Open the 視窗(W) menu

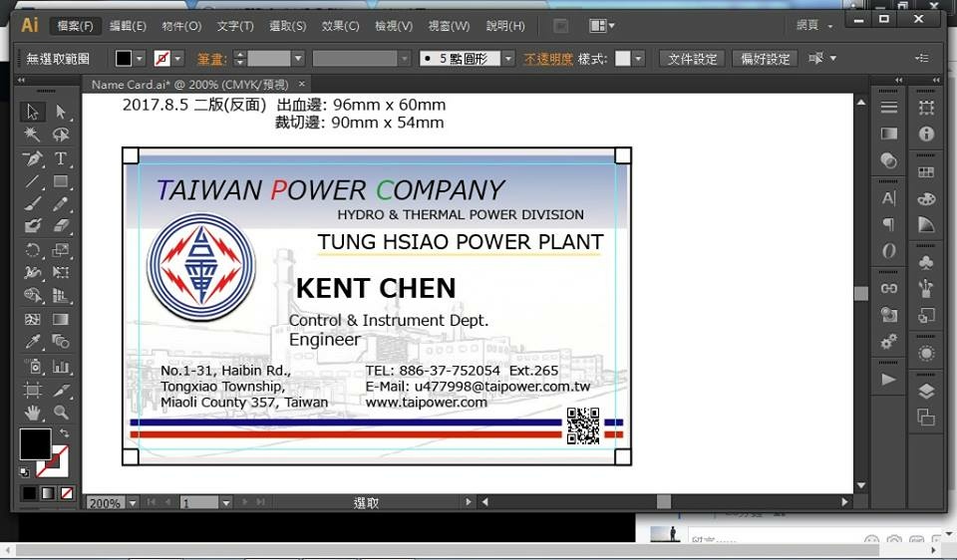pos(449,26)
